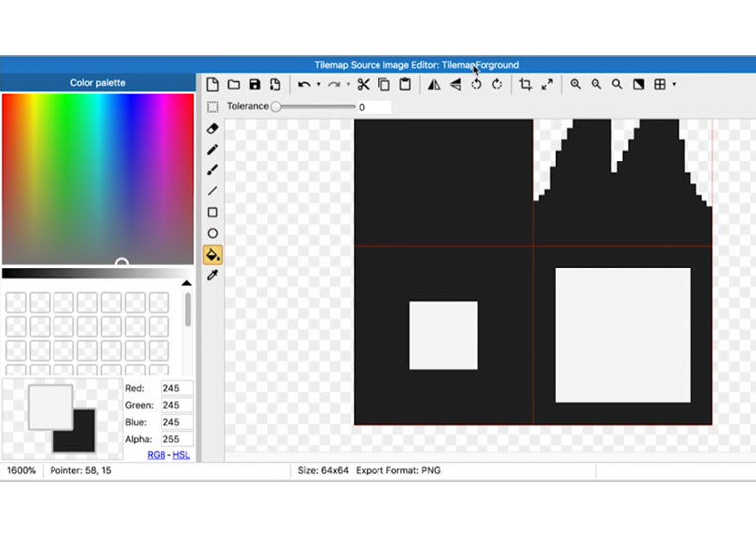Reset zoom to actual size
This screenshot has height=536, width=756.
click(x=617, y=85)
